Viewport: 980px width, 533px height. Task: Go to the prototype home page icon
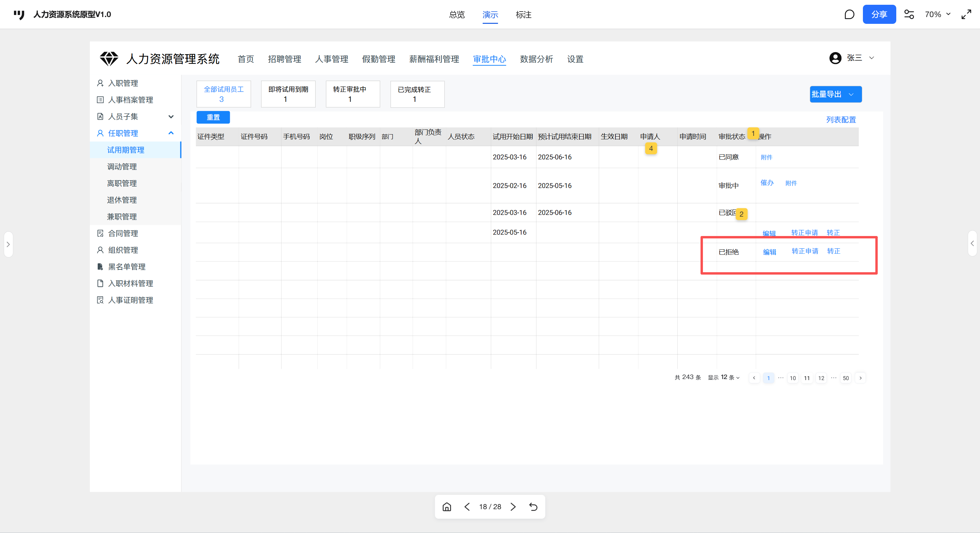click(447, 507)
